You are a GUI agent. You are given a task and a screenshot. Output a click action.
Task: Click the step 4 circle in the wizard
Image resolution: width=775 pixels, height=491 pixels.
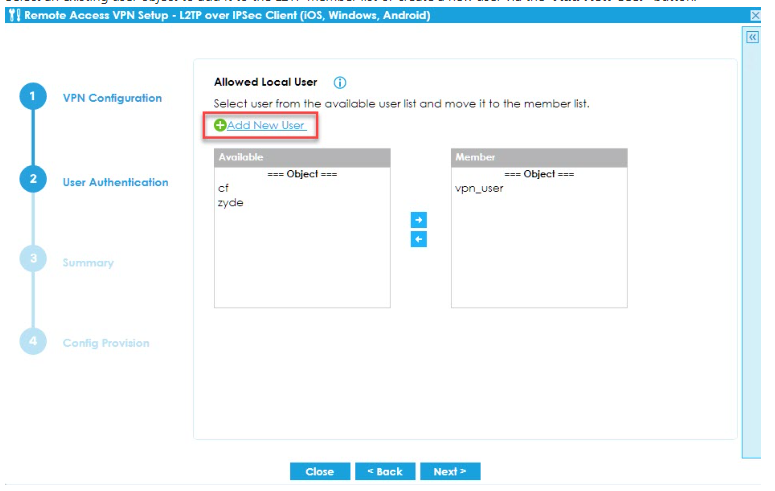[x=32, y=341]
